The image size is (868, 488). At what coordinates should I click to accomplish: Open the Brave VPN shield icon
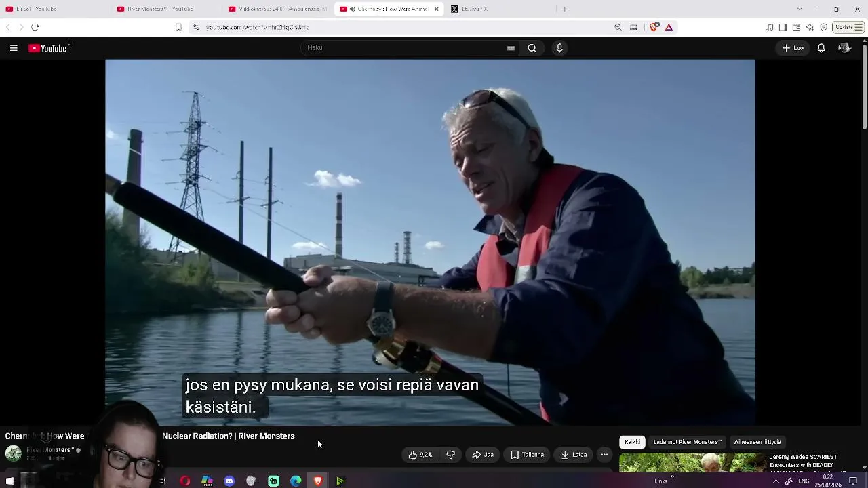[823, 27]
